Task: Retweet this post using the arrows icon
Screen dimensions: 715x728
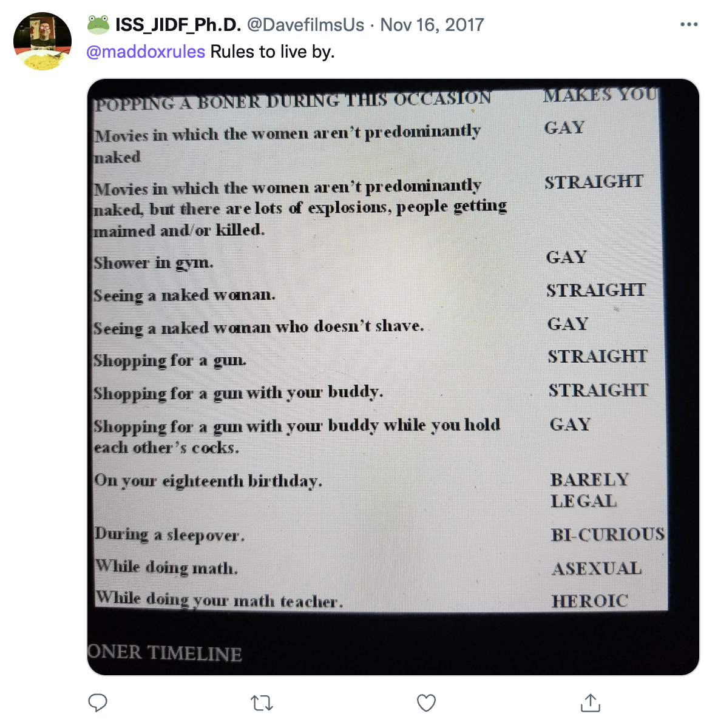Action: pos(262,703)
